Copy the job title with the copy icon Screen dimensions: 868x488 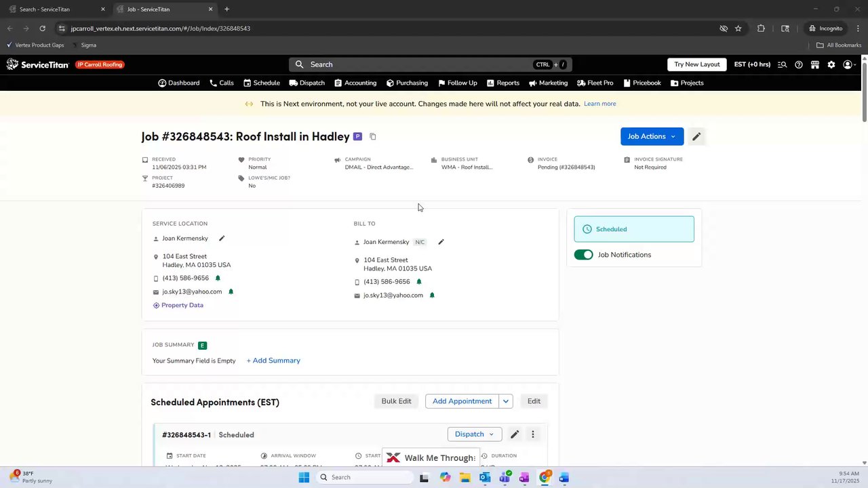(x=373, y=136)
